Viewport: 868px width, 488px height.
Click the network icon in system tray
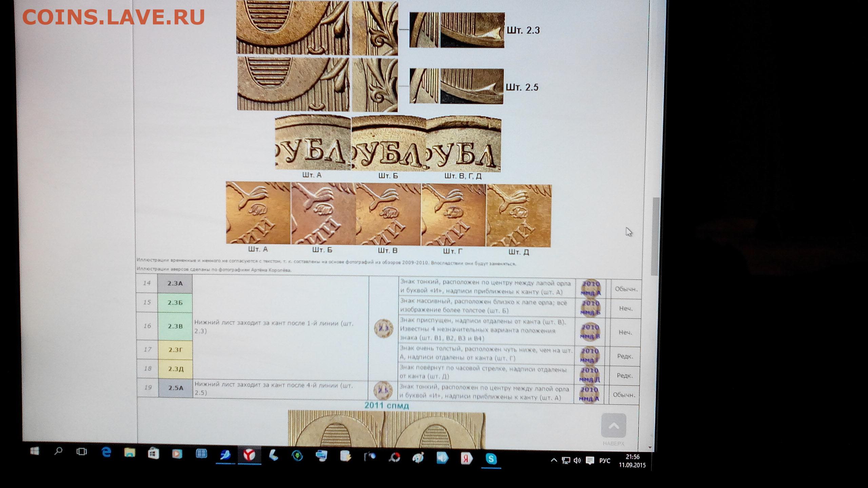(566, 461)
